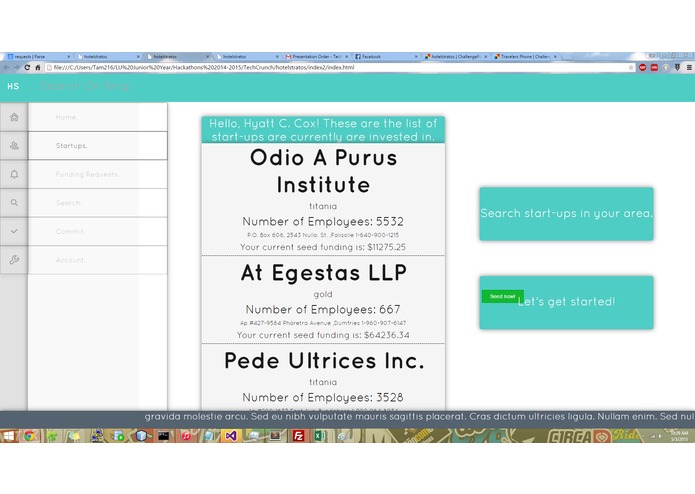
Task: Click the 'At Egestas LLP' heading
Action: point(324,272)
